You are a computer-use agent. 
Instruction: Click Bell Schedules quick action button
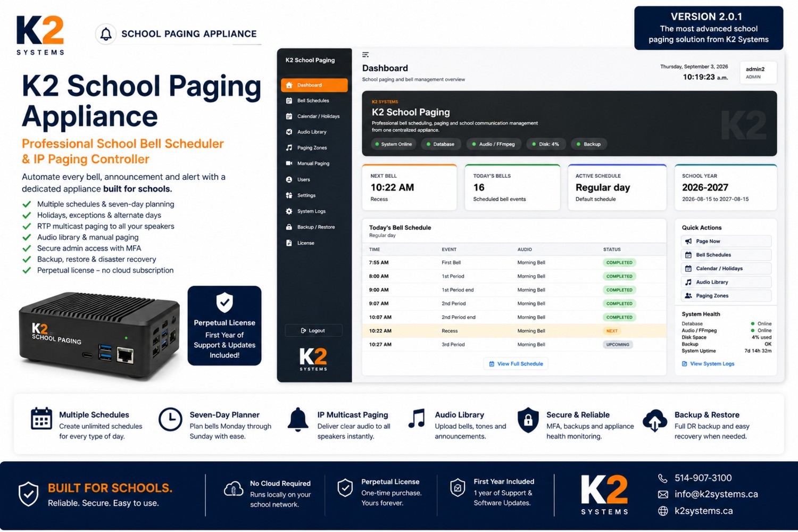tap(726, 255)
